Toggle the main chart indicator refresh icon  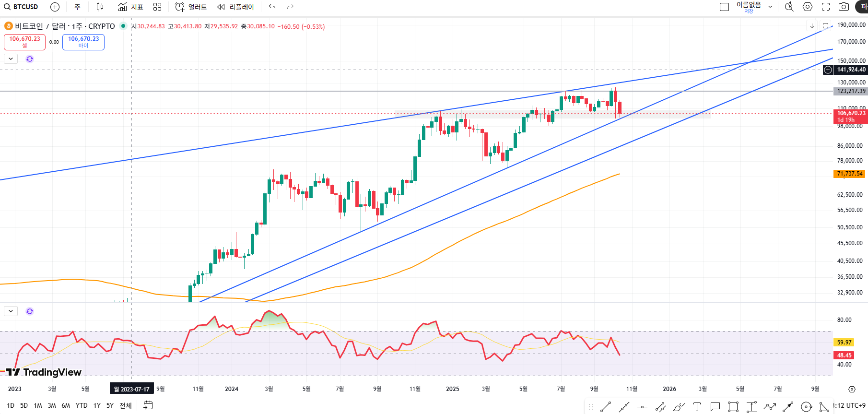coord(30,59)
